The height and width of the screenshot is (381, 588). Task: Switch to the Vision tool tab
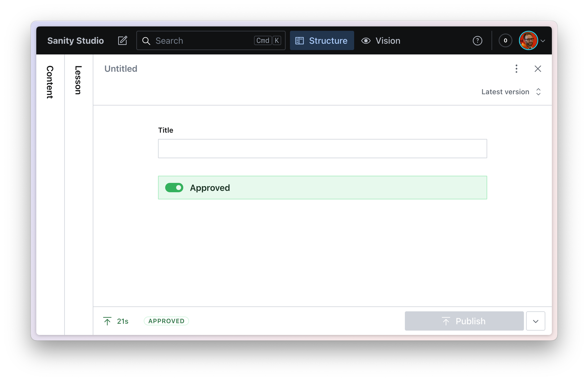pos(381,41)
